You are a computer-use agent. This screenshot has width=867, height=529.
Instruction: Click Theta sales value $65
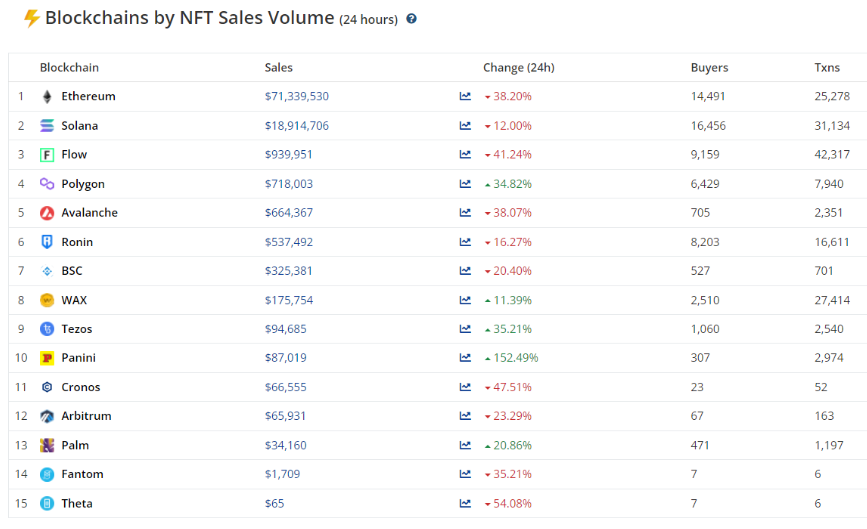click(x=274, y=503)
